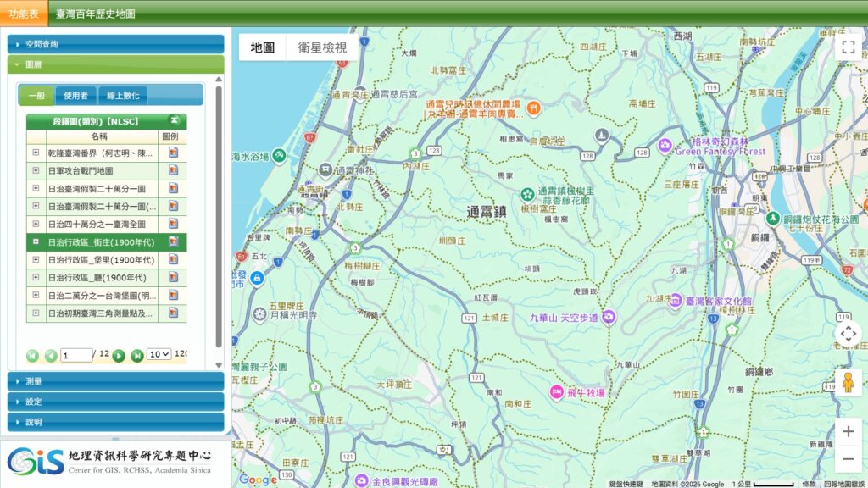Open legend icon for 日治二萬分之一台灣堡圖 row
Viewport: 868px width, 488px height.
pos(173,296)
